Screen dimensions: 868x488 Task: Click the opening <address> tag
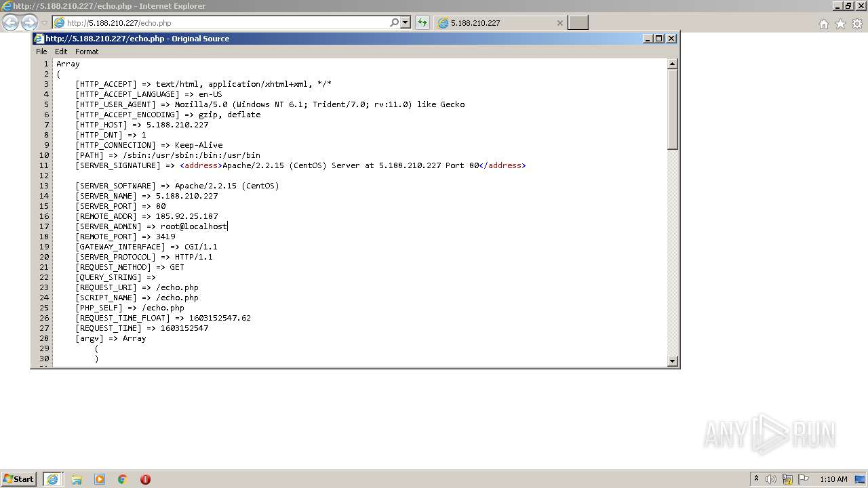coord(201,165)
